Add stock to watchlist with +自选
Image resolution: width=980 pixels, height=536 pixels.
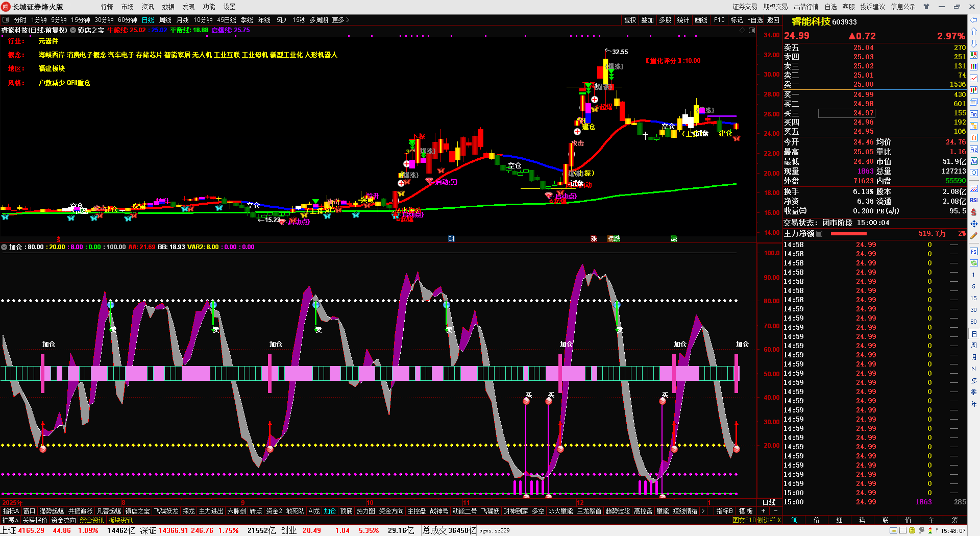[x=755, y=20]
